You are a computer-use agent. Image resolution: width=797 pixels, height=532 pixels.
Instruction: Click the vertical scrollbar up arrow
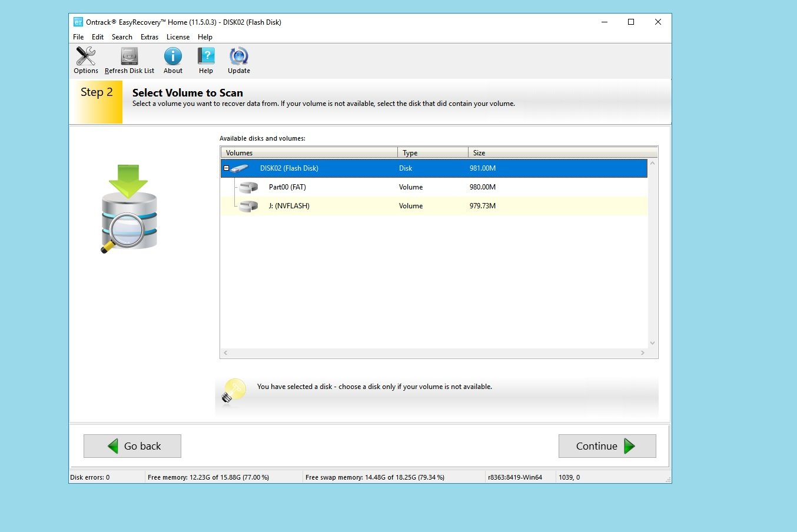point(652,163)
